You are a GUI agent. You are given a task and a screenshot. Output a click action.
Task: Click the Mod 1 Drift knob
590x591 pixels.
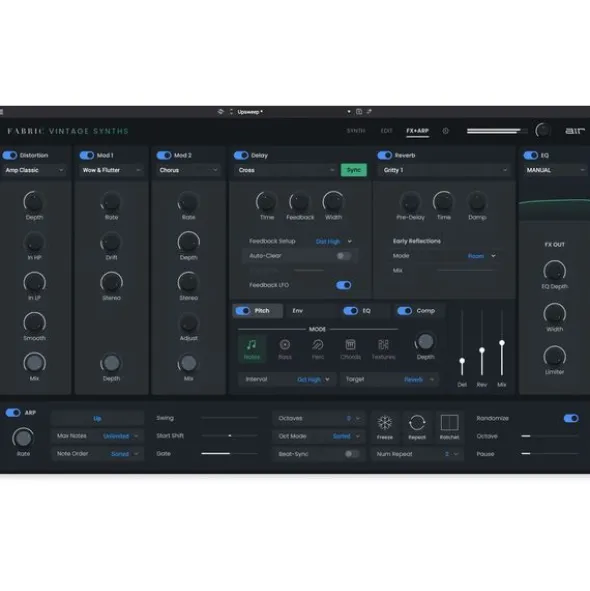(x=111, y=242)
